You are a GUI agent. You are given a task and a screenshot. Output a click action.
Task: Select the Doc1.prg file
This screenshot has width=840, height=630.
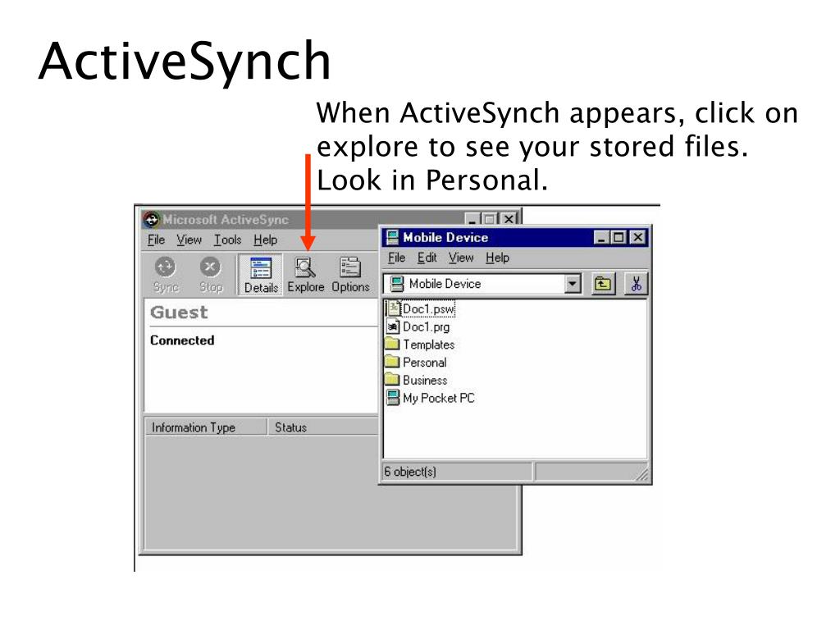(x=419, y=326)
